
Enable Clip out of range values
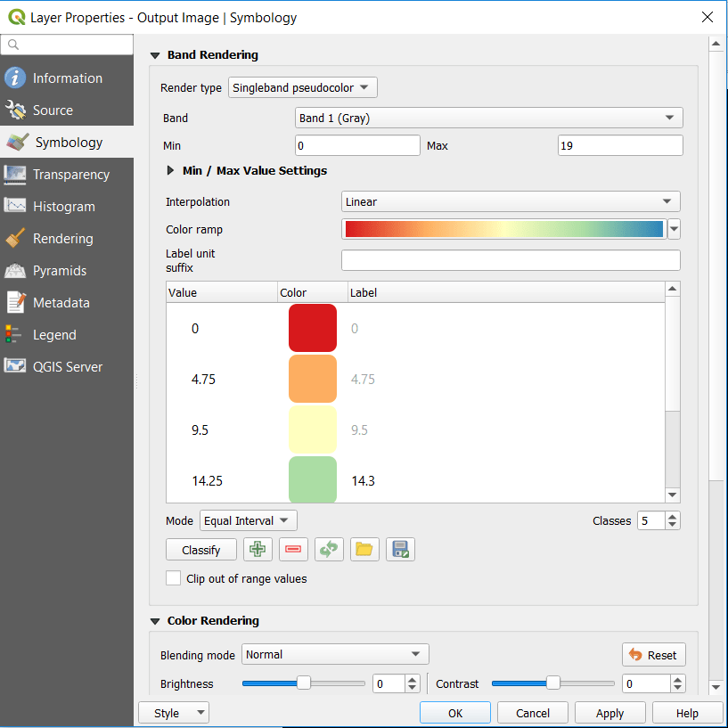[174, 578]
